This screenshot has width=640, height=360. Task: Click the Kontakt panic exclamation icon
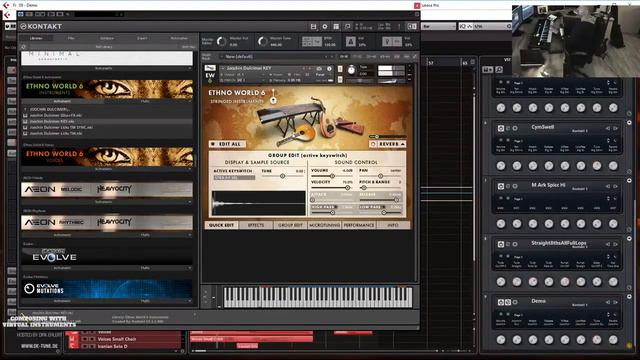click(x=399, y=27)
